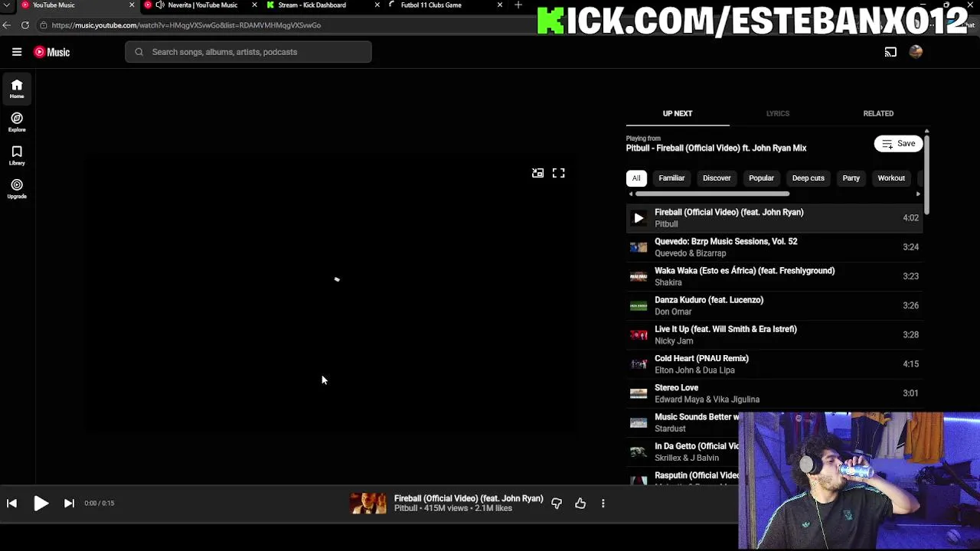This screenshot has height=551, width=980.
Task: Switch to Stream - Kick Dashboard tab
Action: tap(322, 5)
